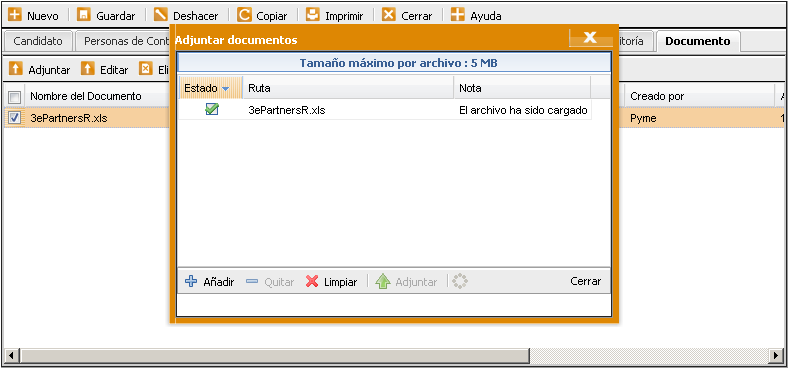Viewport: 789px width, 369px height.
Task: Select 3ePartnersR.xls in the dialog Ruta column
Action: point(287,110)
